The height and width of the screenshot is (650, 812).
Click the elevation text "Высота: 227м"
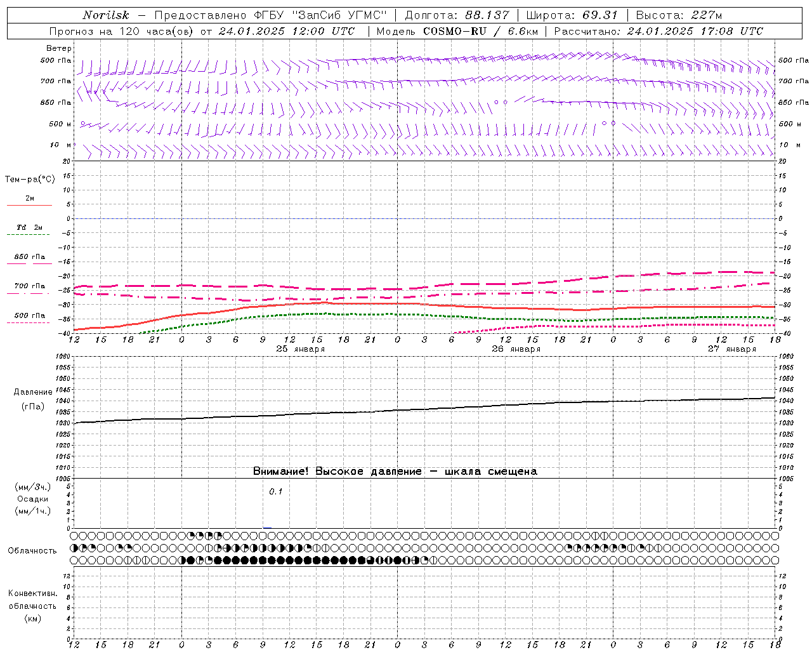[679, 15]
